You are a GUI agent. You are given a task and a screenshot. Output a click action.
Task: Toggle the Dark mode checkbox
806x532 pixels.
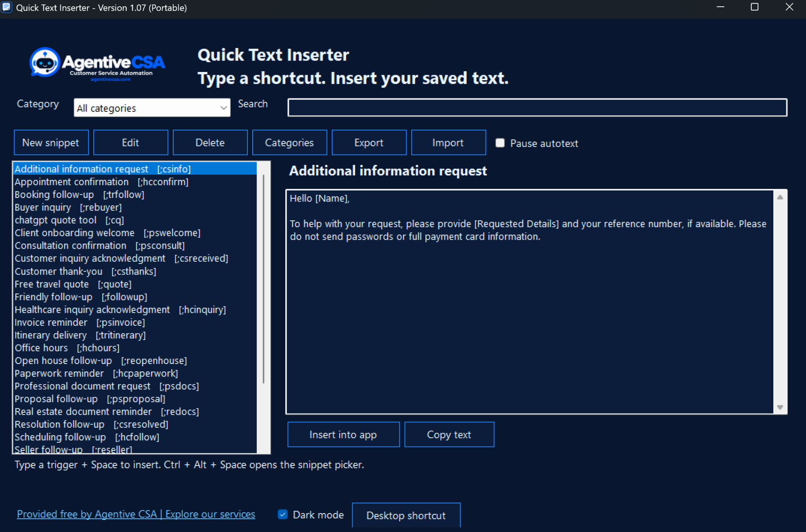coord(283,514)
